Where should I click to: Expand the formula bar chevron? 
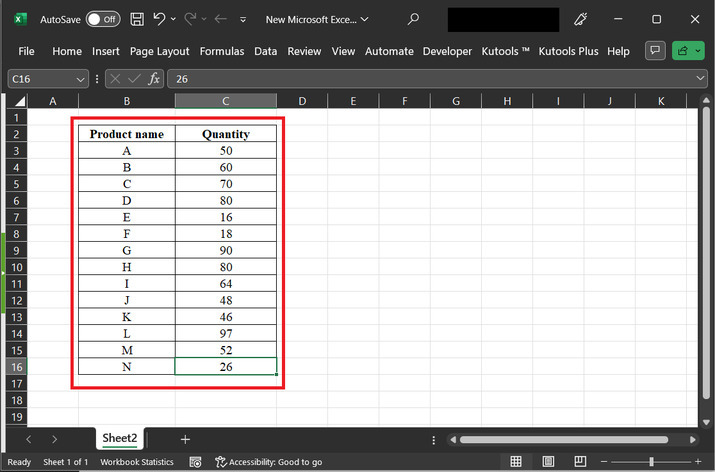(701, 79)
